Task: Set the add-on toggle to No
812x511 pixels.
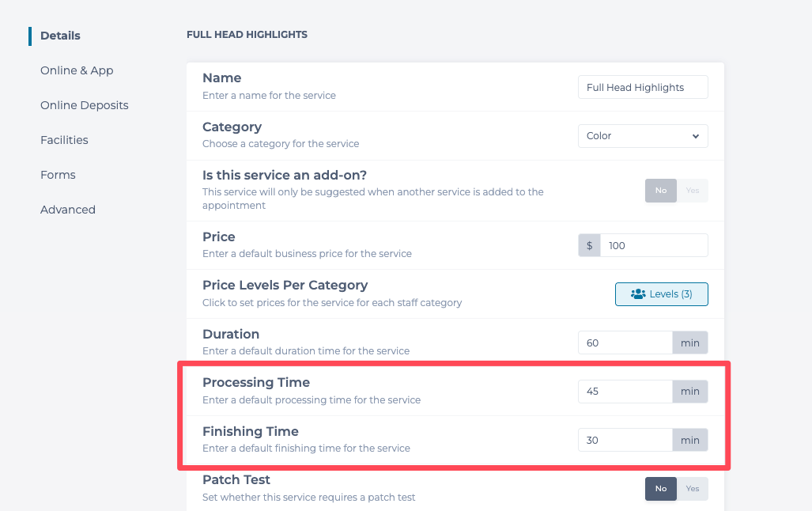Action: 661,191
